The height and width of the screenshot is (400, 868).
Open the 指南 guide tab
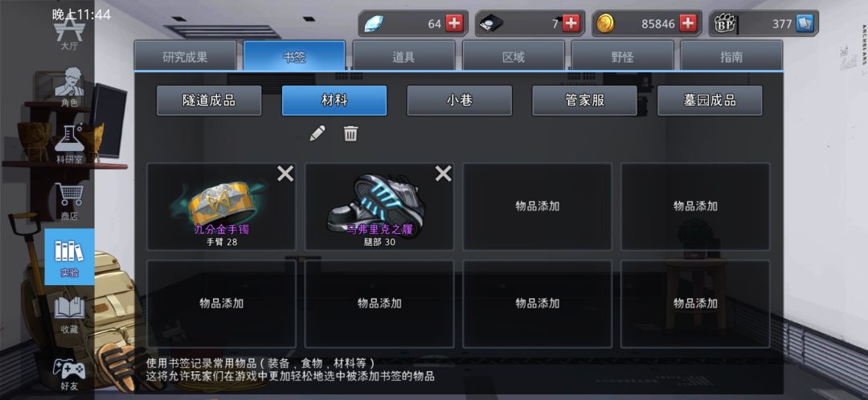coord(731,56)
